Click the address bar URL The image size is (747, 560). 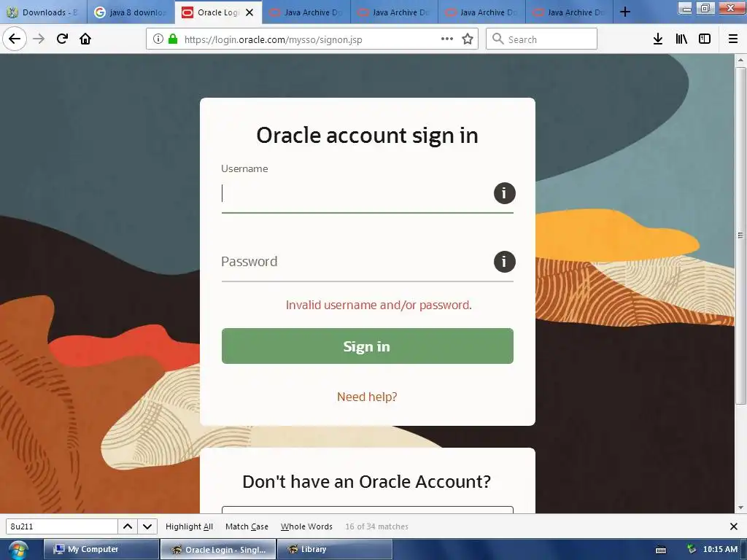click(x=273, y=39)
